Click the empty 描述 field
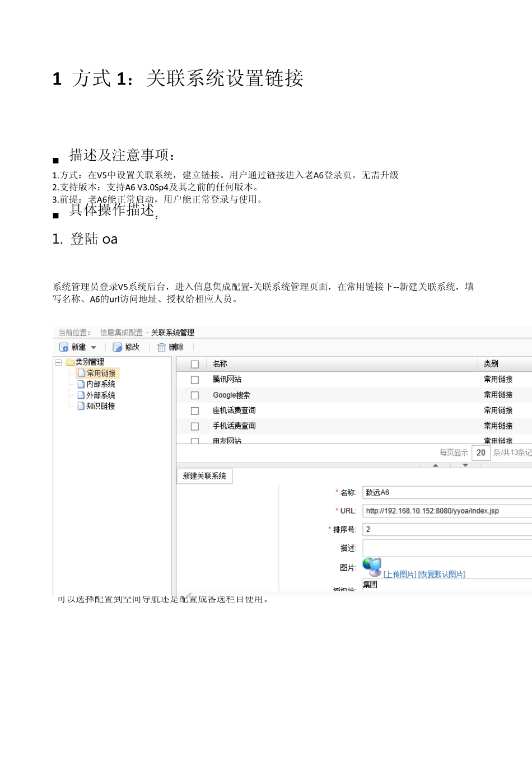The width and height of the screenshot is (532, 775). (447, 548)
